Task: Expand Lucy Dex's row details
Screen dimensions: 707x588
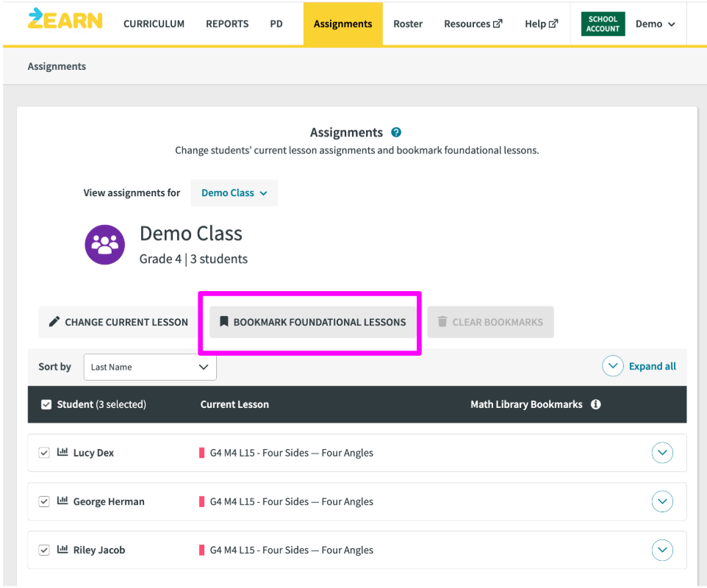Action: tap(662, 453)
